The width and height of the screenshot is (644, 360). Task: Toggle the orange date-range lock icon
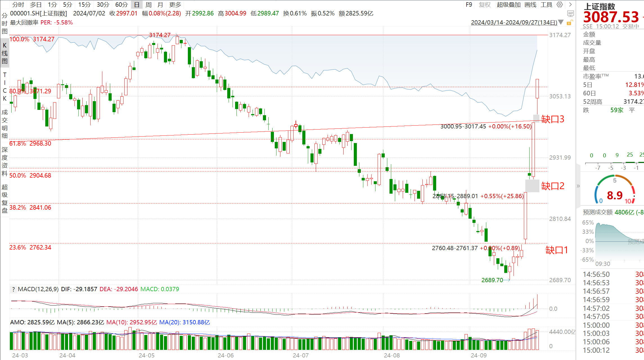(x=569, y=23)
